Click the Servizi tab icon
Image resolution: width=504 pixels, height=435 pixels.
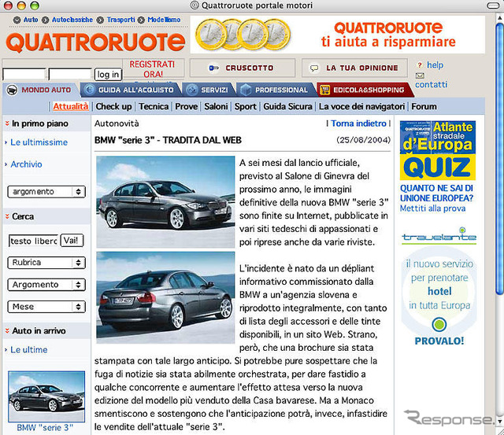192,90
